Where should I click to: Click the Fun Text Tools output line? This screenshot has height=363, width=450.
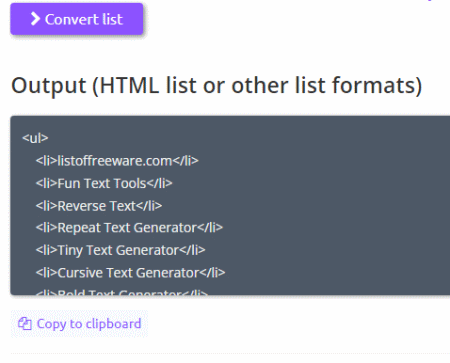(x=104, y=183)
